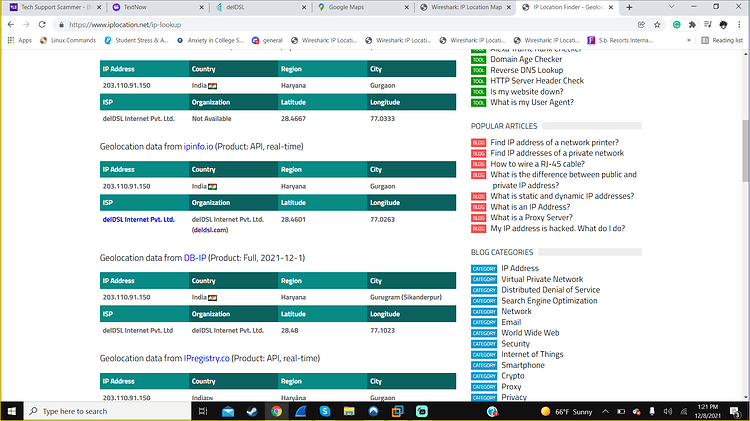Screen dimensions: 750x421
Task: Select latitude value 28.4601
Action: coord(293,219)
